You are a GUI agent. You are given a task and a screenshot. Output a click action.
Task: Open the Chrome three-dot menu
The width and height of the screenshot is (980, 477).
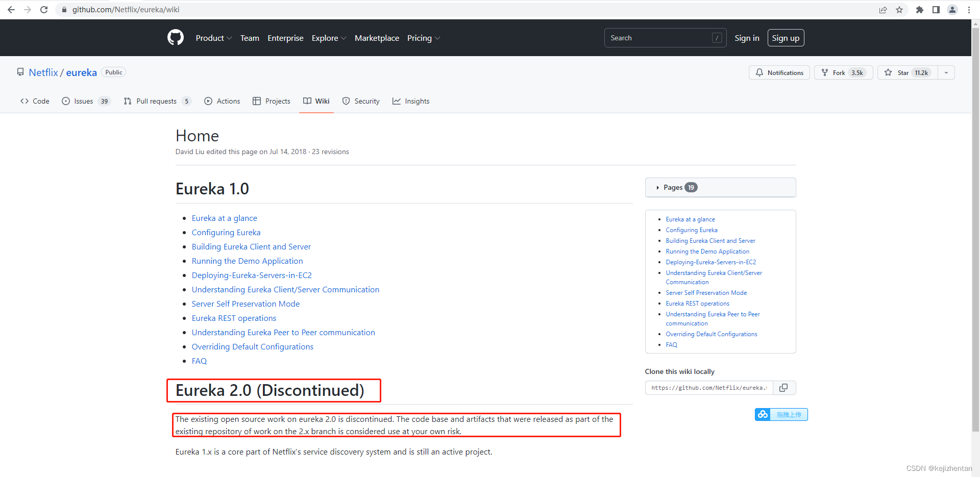pyautogui.click(x=969, y=10)
